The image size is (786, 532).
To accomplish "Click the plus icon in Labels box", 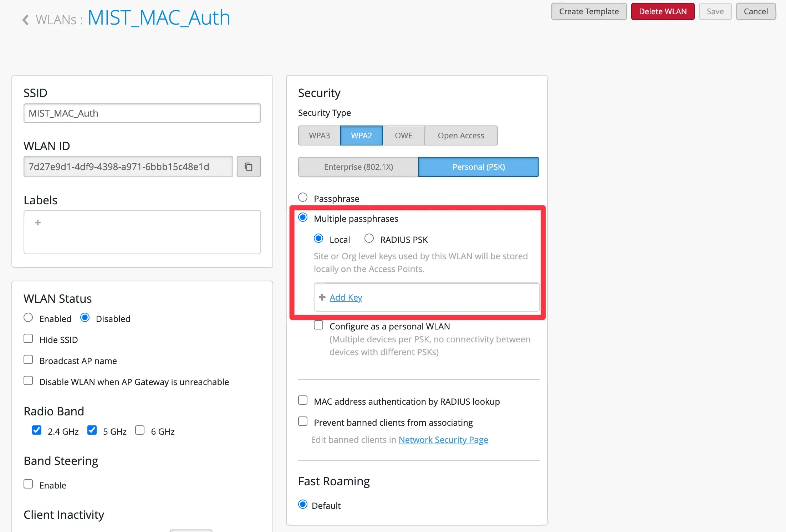I will (x=38, y=222).
